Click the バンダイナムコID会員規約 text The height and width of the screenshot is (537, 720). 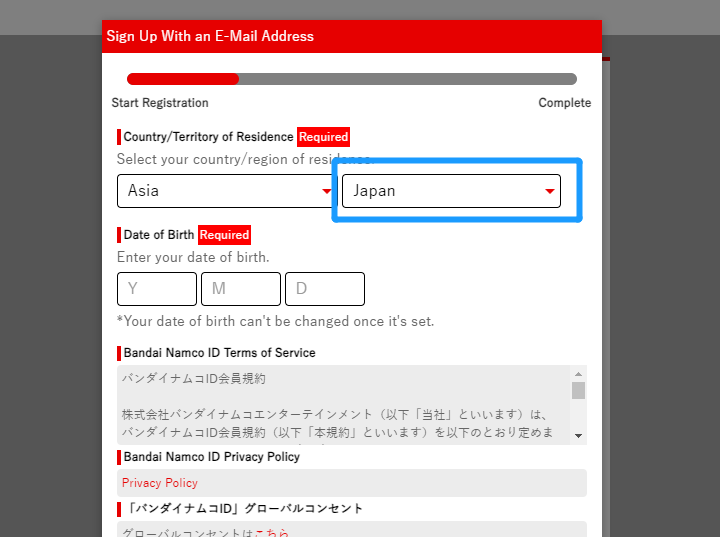point(194,379)
